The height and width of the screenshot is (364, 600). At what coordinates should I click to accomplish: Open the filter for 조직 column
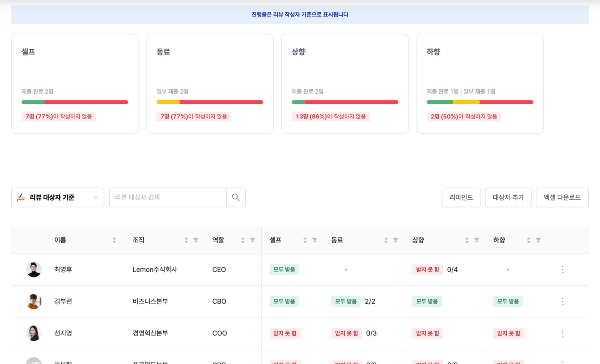[x=196, y=240]
